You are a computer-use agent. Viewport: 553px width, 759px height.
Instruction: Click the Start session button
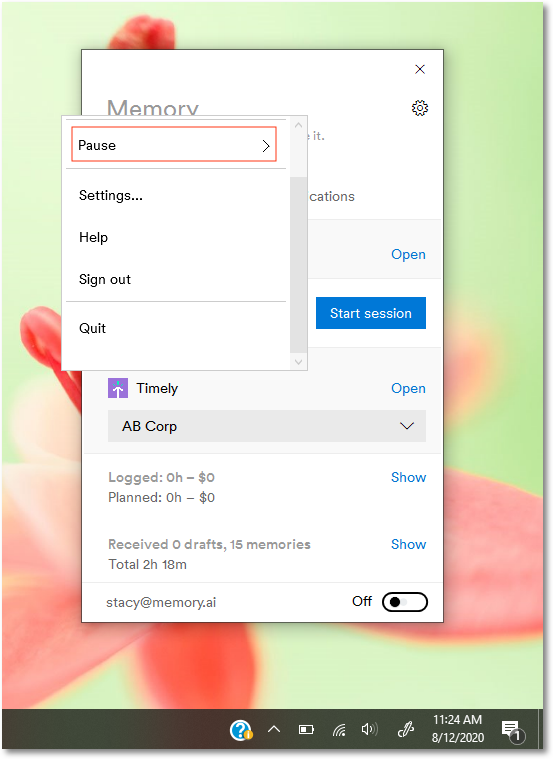pos(371,313)
